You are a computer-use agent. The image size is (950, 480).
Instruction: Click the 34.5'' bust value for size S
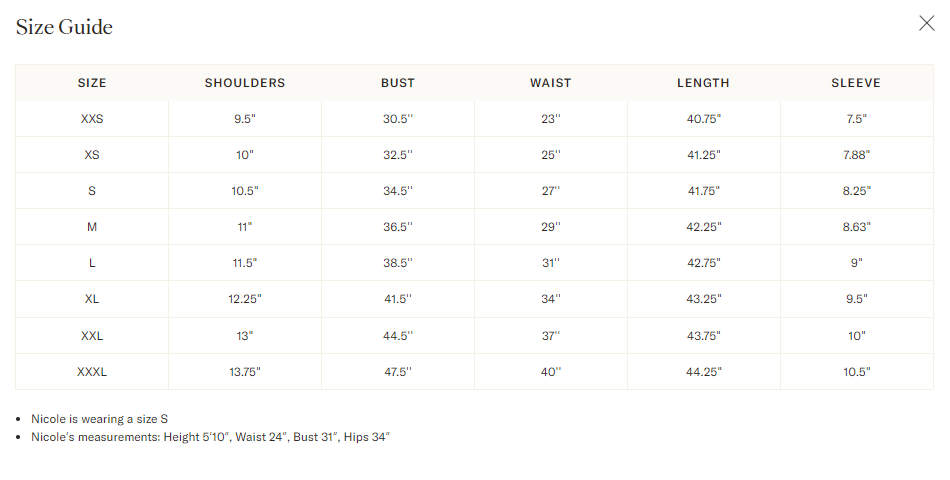pos(398,191)
